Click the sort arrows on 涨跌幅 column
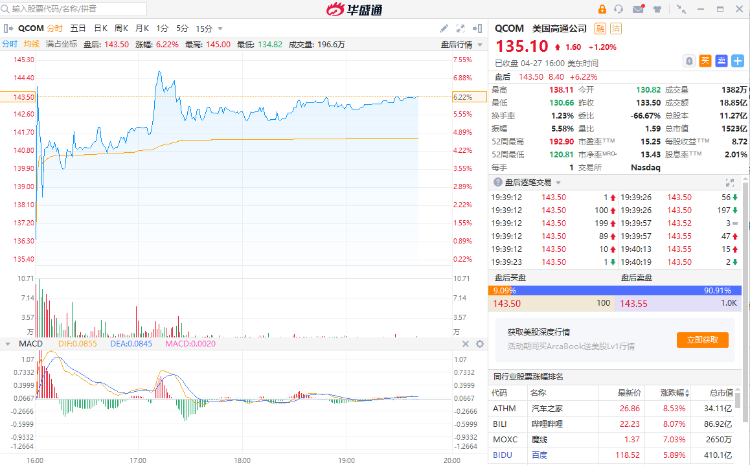The height and width of the screenshot is (465, 750). [x=687, y=393]
